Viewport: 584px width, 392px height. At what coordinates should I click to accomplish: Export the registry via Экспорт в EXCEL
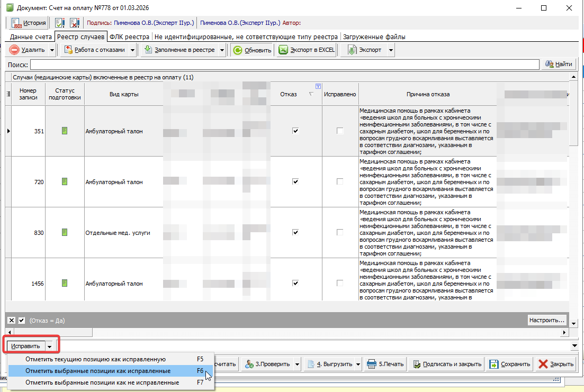tap(307, 50)
